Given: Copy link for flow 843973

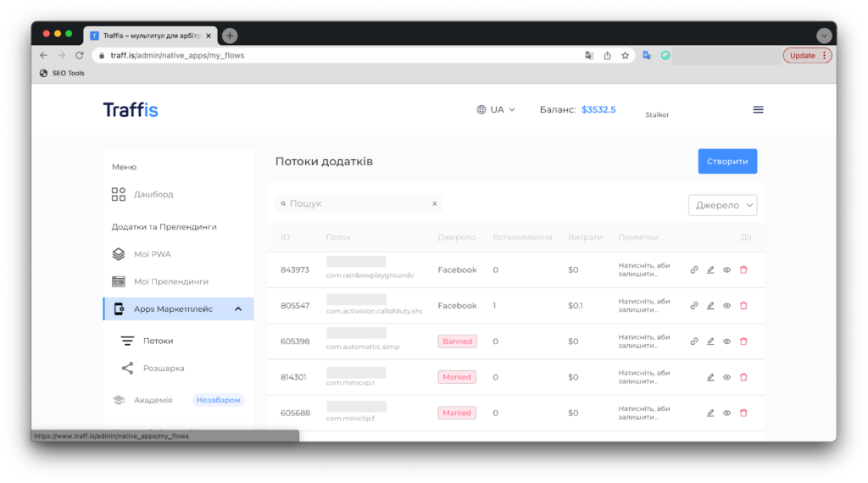Looking at the screenshot, I should tap(694, 270).
